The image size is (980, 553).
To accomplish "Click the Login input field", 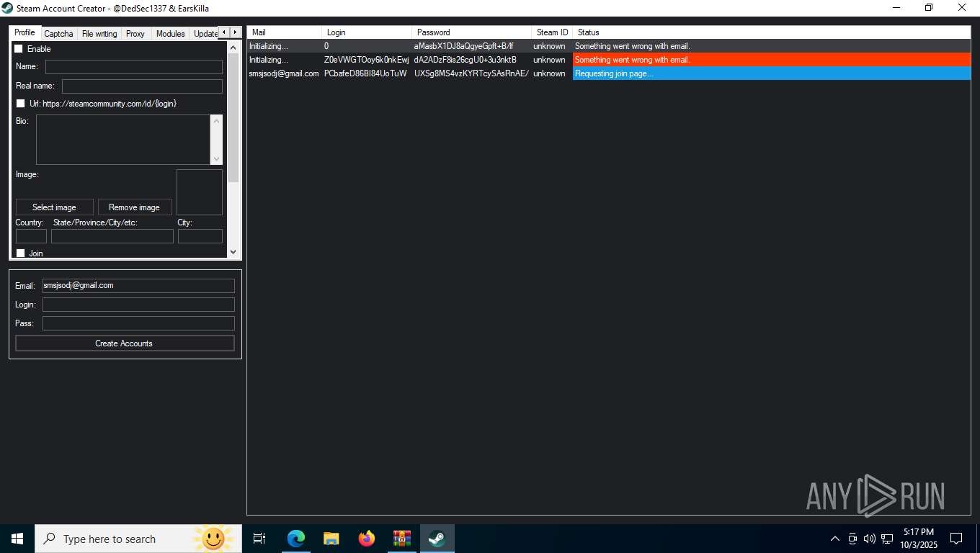I will (138, 305).
